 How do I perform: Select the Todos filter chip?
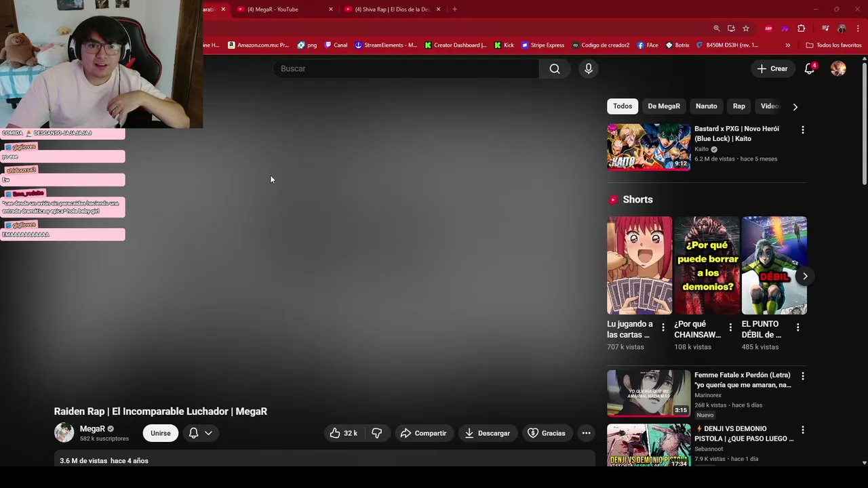click(623, 106)
